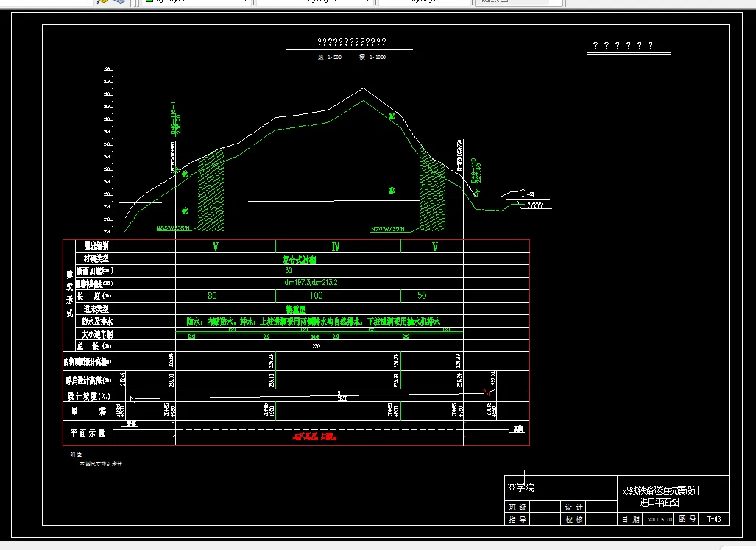Image resolution: width=756 pixels, height=550 pixels.
Task: Click the '里程' mileage row label
Action: tap(89, 412)
